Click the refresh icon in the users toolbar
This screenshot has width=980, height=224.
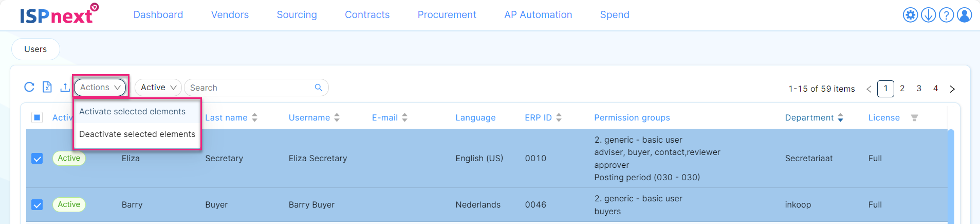[29, 87]
